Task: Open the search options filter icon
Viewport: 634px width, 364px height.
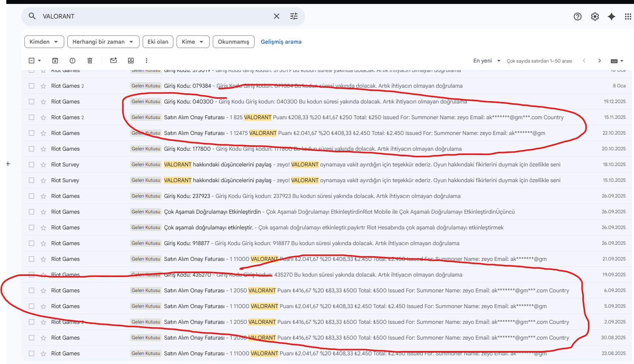Action: pyautogui.click(x=294, y=16)
